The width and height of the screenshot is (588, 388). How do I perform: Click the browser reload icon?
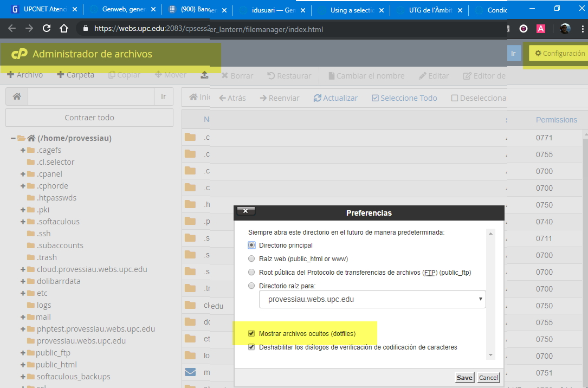tap(47, 29)
